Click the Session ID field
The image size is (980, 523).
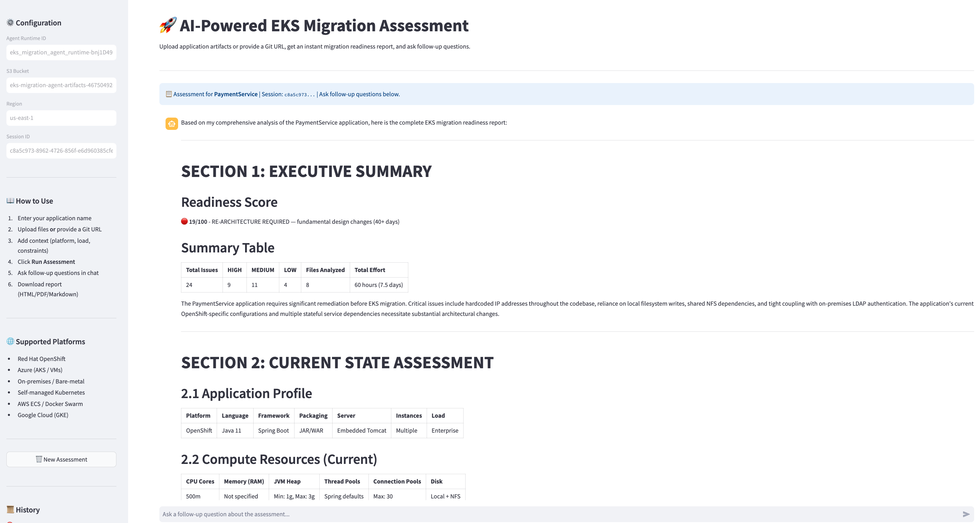61,151
